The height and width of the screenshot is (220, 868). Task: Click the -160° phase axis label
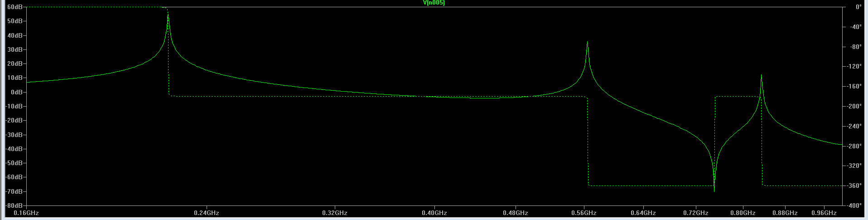[x=854, y=87]
